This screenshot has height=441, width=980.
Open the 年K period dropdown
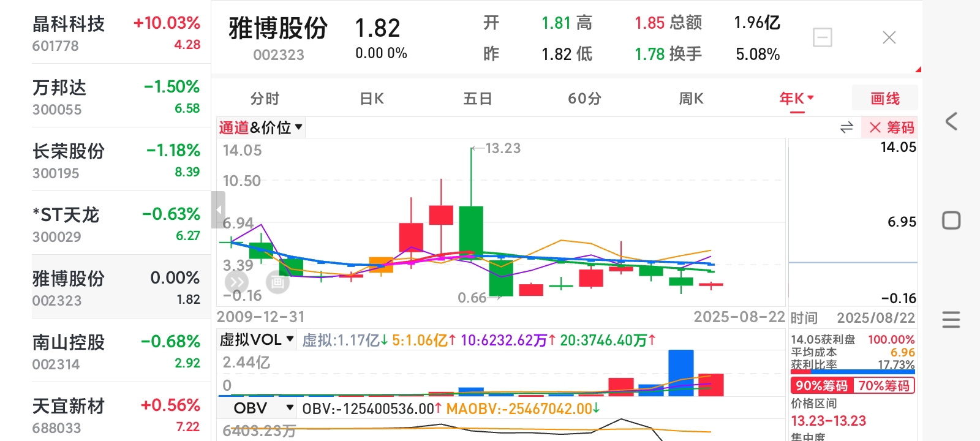point(796,99)
